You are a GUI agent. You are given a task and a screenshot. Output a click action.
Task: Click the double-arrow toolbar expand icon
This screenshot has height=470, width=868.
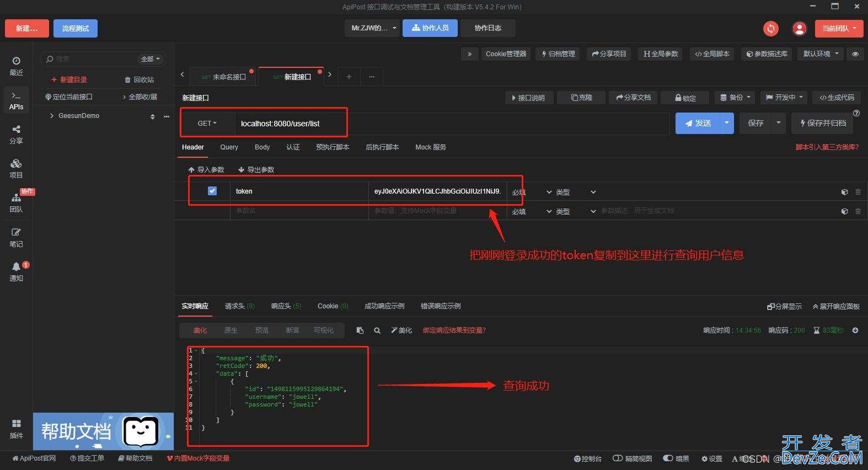click(x=469, y=54)
